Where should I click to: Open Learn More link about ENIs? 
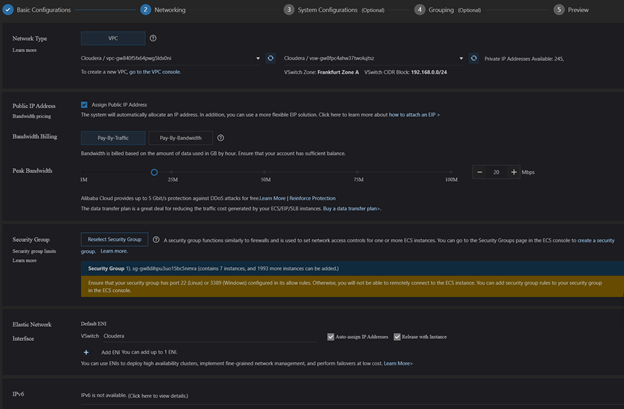(398, 363)
